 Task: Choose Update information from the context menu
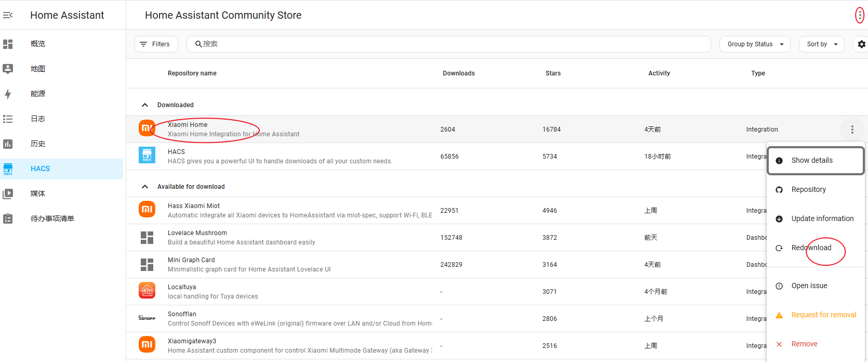pyautogui.click(x=816, y=219)
